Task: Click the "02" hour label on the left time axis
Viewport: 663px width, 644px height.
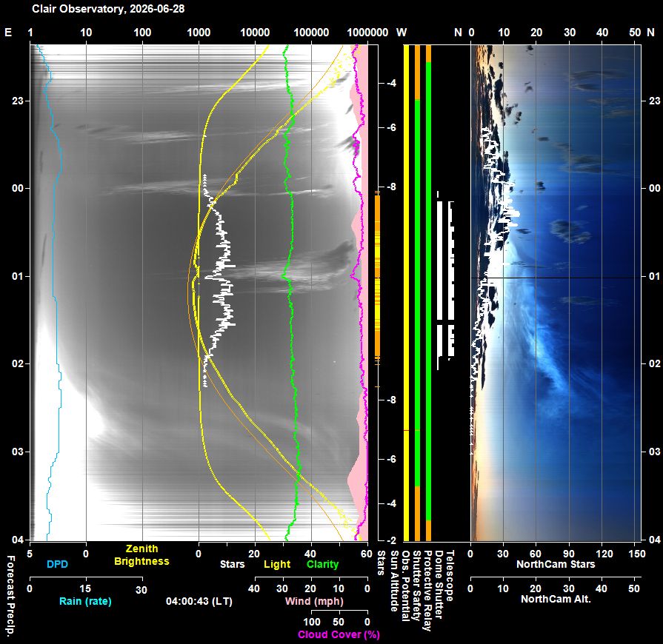Action: coord(17,364)
